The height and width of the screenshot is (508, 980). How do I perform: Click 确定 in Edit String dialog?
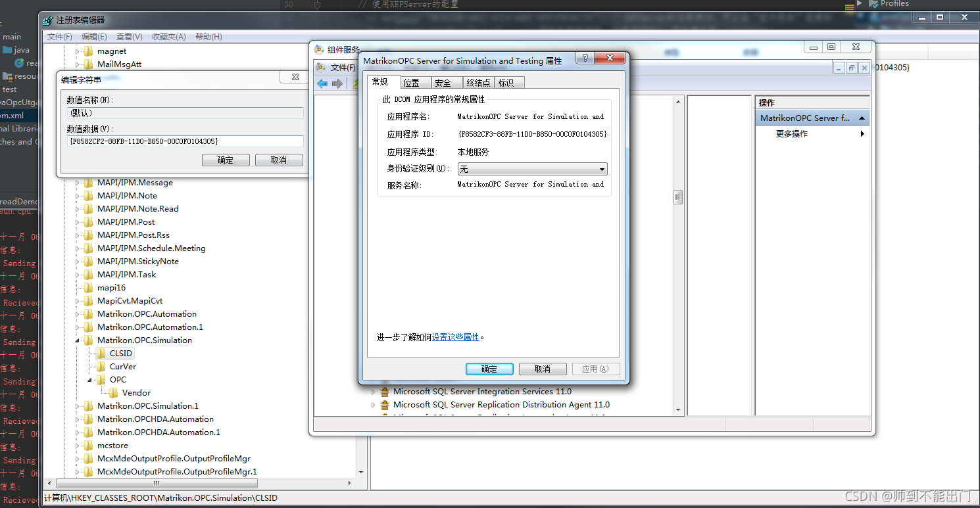coord(226,160)
